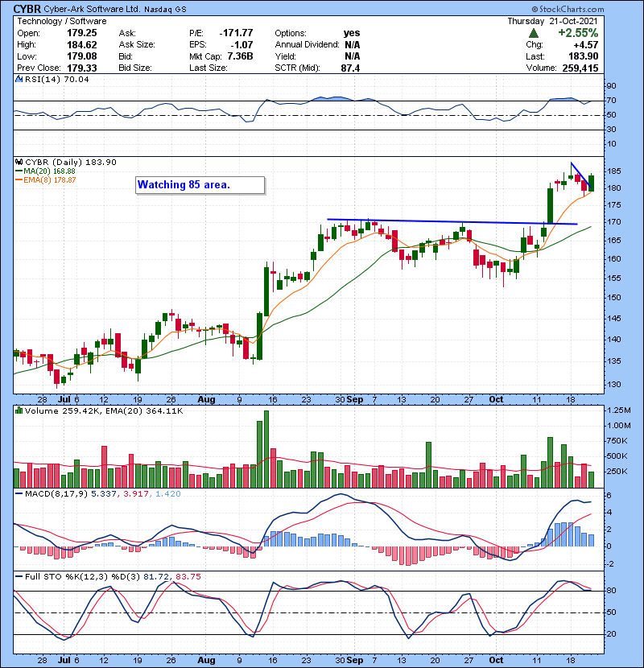Viewport: 644px width, 668px height.
Task: Click the RSI 70 level axis label
Action: [612, 101]
